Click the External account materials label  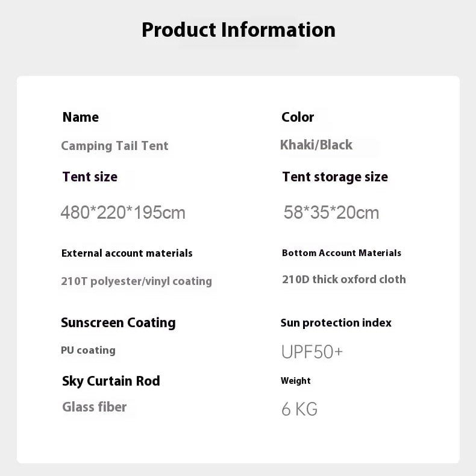coord(127,253)
